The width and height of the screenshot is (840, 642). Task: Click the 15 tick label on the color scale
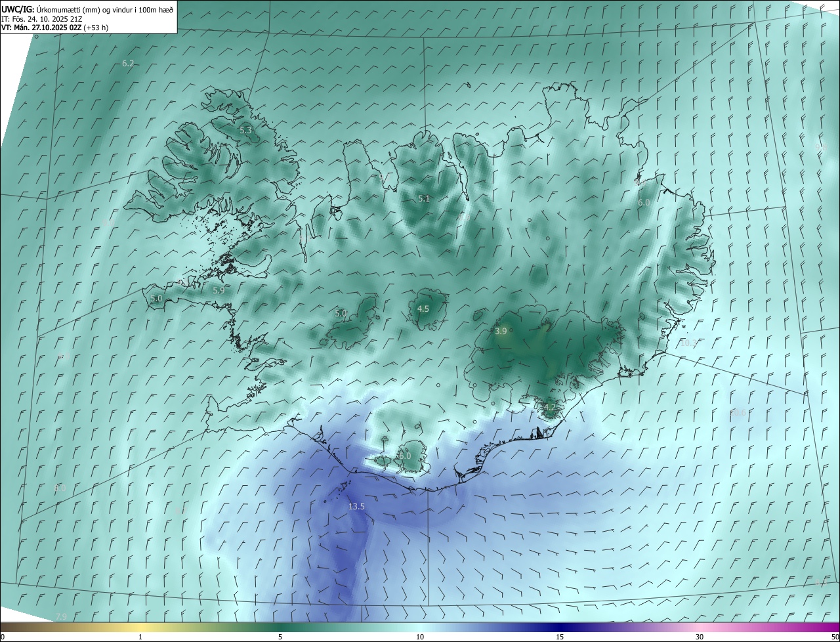[x=560, y=637]
